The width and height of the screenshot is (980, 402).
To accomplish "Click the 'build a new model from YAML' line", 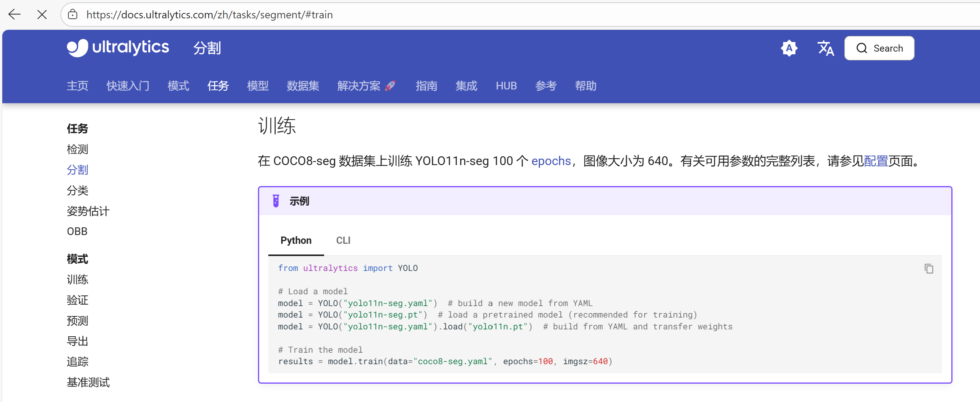I will 435,303.
